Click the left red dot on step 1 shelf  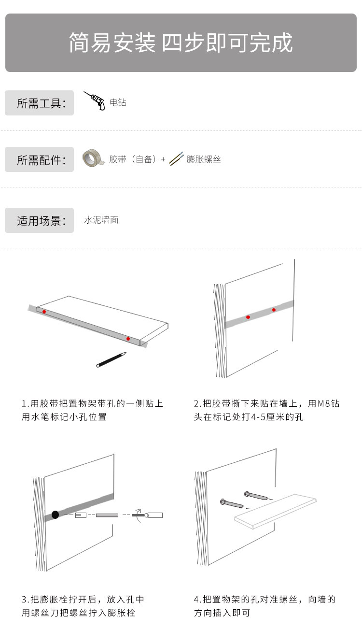[x=44, y=312]
